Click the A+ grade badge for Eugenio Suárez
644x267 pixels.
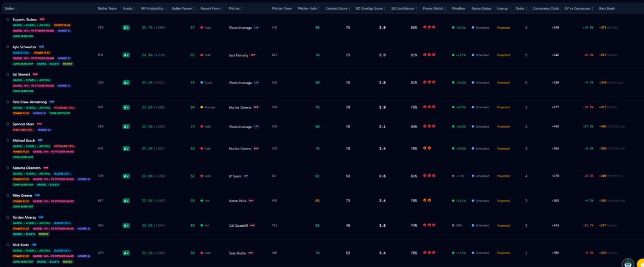126,27
